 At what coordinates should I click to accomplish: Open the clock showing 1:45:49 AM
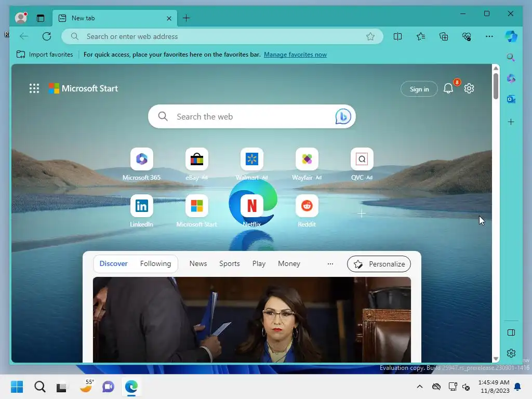pyautogui.click(x=494, y=387)
